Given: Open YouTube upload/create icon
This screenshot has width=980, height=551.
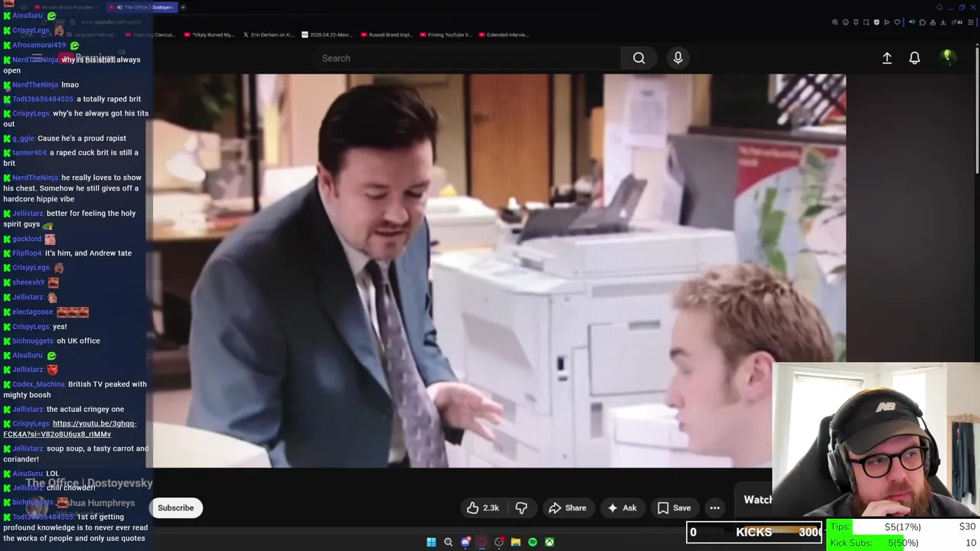Looking at the screenshot, I should (887, 58).
